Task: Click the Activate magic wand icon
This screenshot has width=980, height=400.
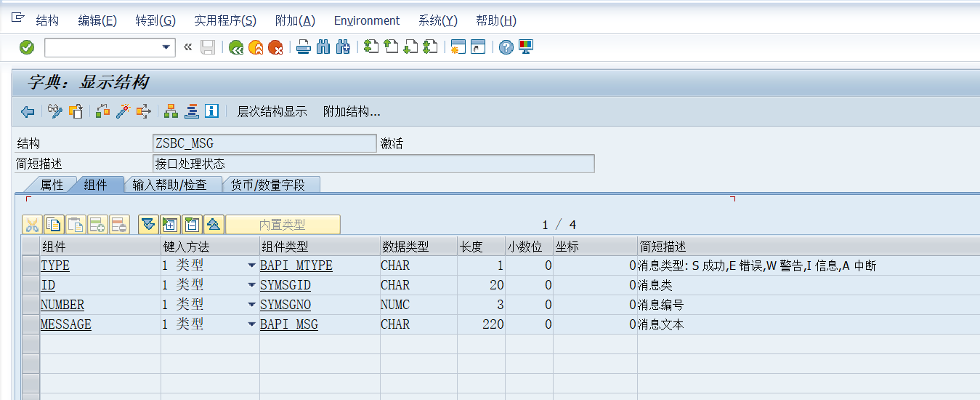Action: point(123,111)
